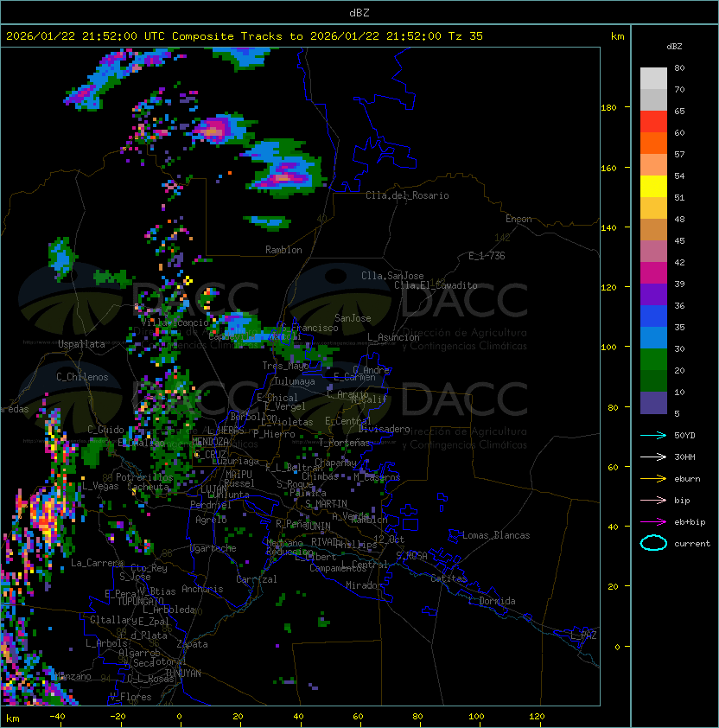719x728 pixels.
Task: Click the Lomas_Blancas map label
Action: (496, 535)
